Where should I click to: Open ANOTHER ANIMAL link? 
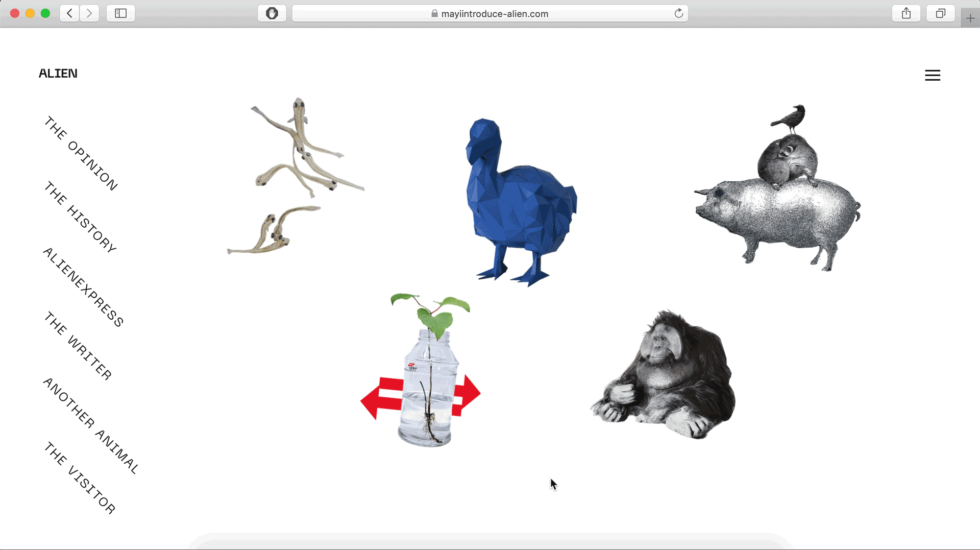[x=91, y=426]
